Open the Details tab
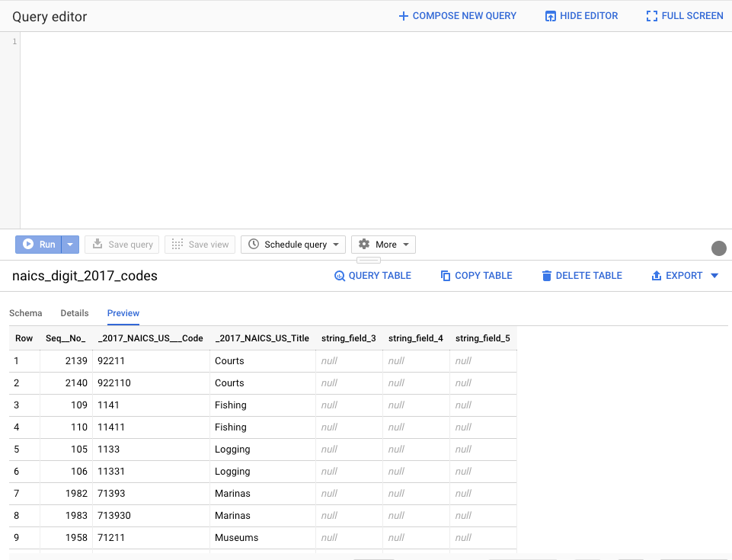 click(x=75, y=313)
